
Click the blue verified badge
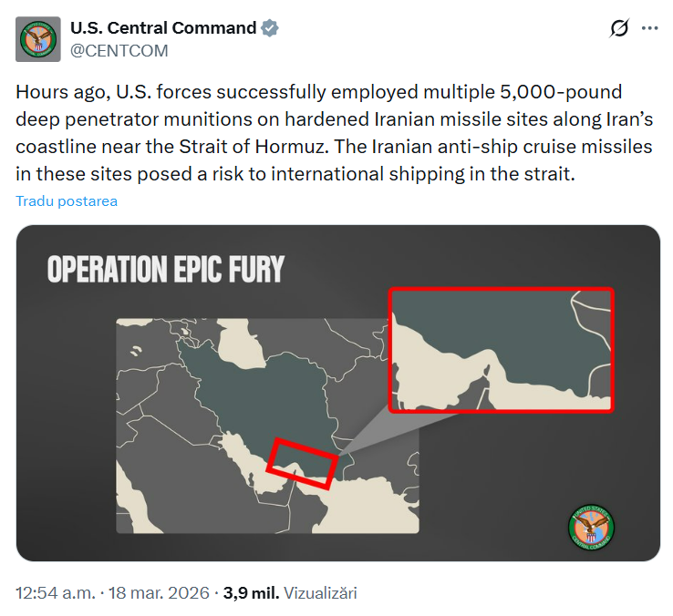coord(269,28)
